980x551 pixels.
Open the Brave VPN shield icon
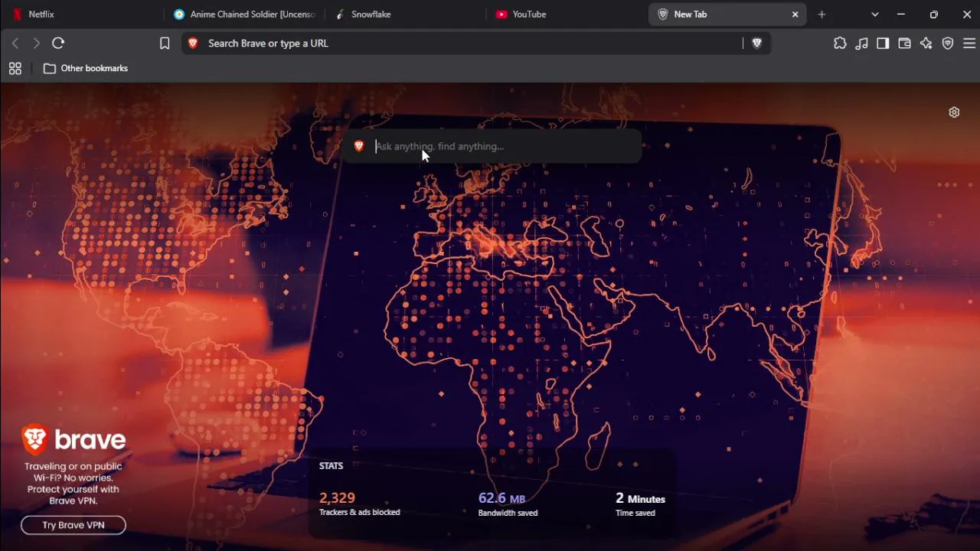pyautogui.click(x=948, y=44)
